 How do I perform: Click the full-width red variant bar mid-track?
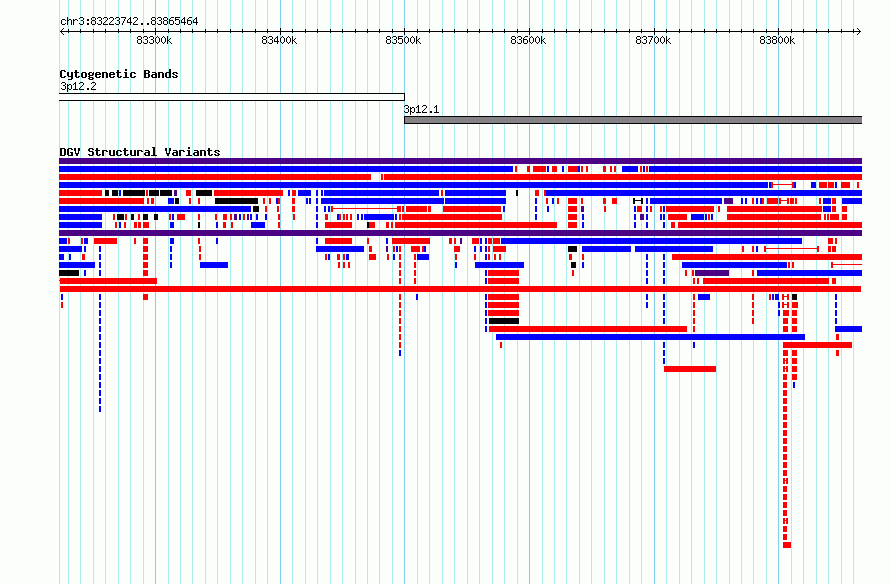[460, 289]
